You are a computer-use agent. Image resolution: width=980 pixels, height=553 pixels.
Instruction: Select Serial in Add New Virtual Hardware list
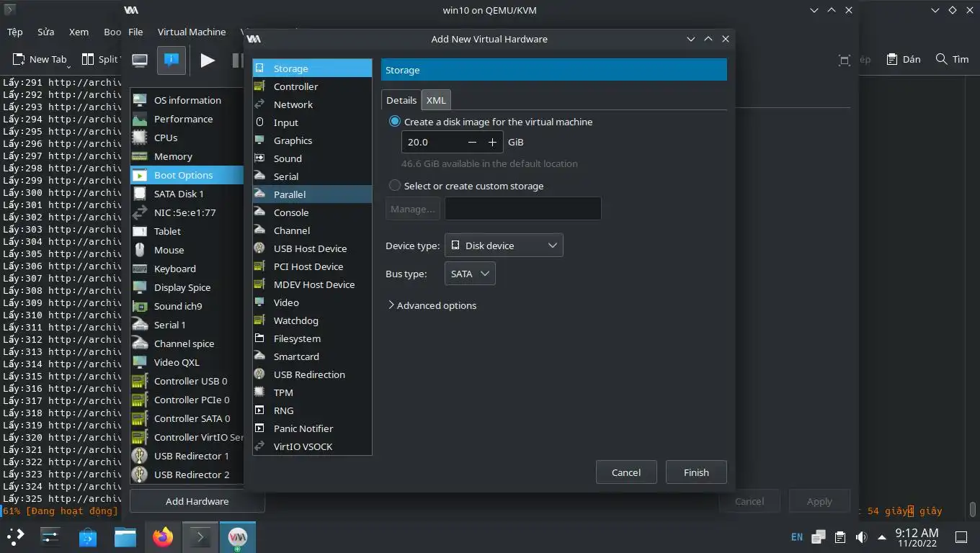click(x=312, y=176)
